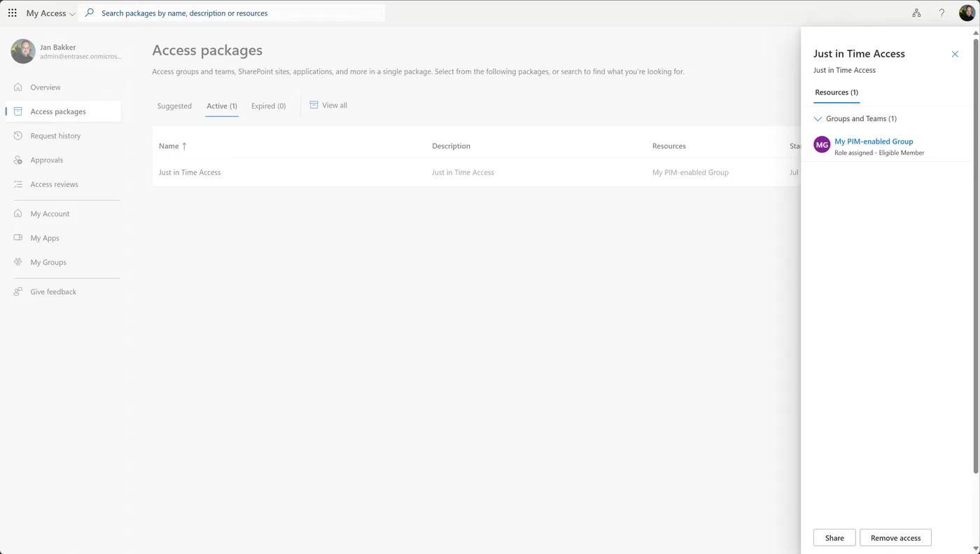
Task: Open the My PIM-enabled Group link
Action: coord(874,141)
